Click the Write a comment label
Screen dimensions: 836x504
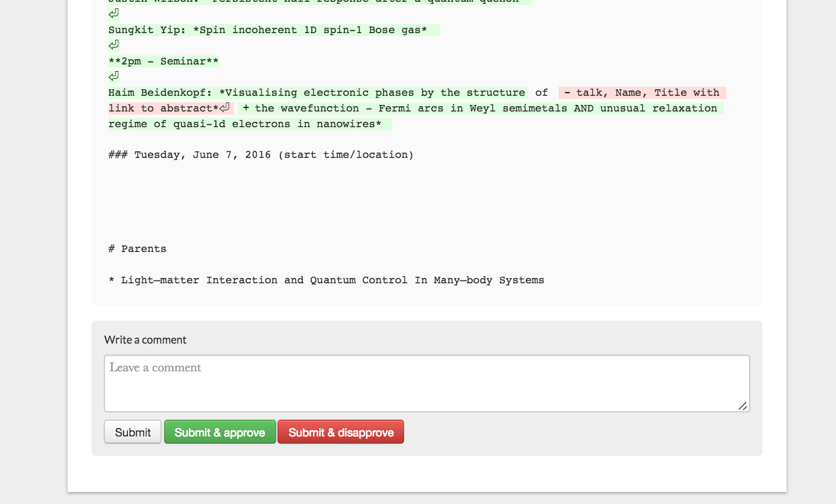click(145, 340)
